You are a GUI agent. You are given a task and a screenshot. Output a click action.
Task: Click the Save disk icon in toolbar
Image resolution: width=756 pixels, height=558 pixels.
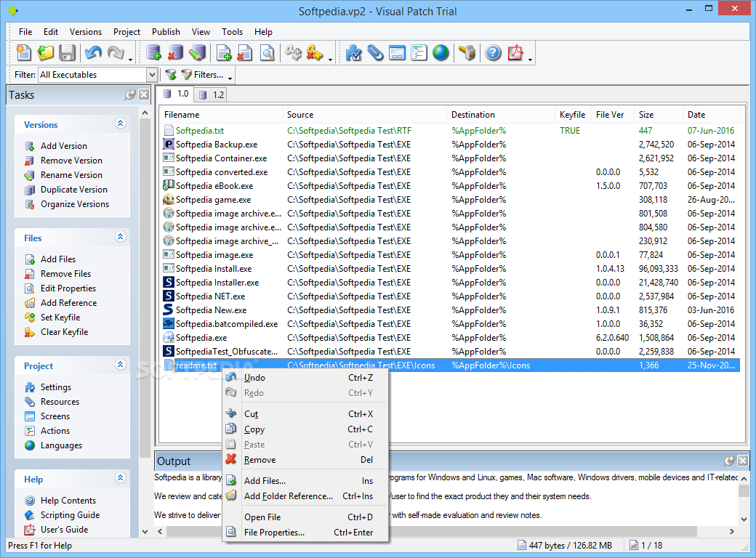(67, 53)
